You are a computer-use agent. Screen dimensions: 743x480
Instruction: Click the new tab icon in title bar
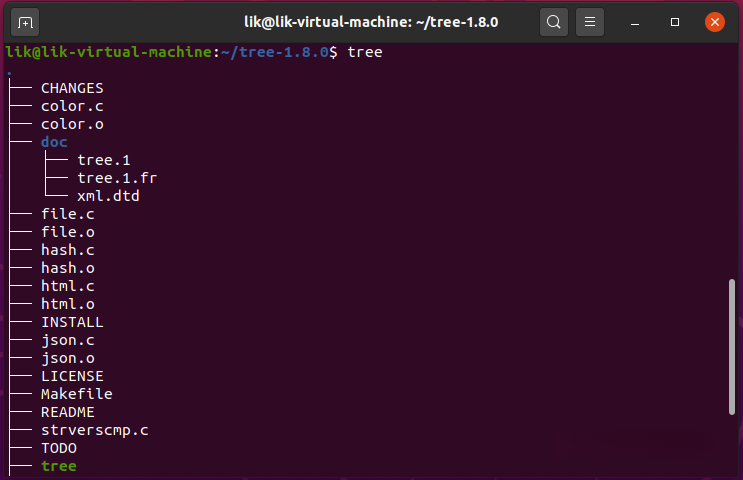(25, 21)
